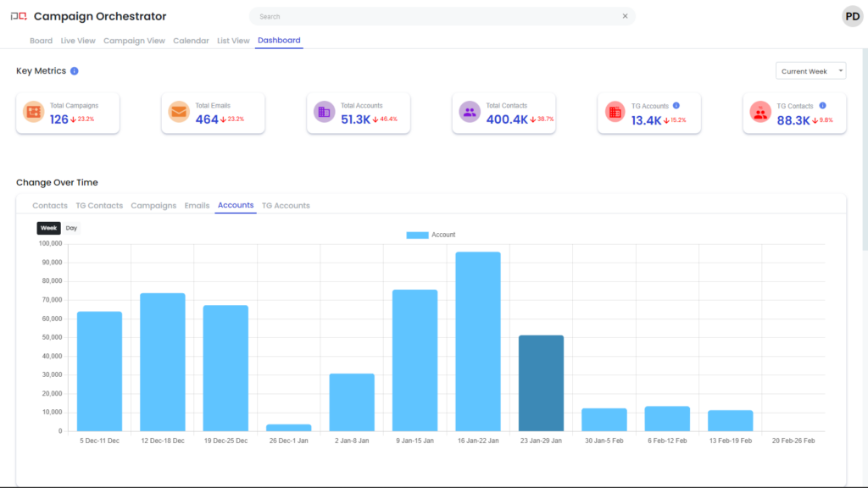The width and height of the screenshot is (868, 488).
Task: Click the info icon beside TG Contacts
Action: pos(822,106)
